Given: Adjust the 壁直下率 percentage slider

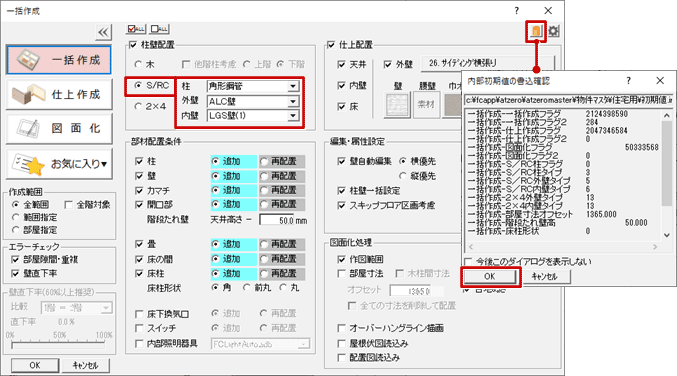Looking at the screenshot, I should (x=58, y=345).
